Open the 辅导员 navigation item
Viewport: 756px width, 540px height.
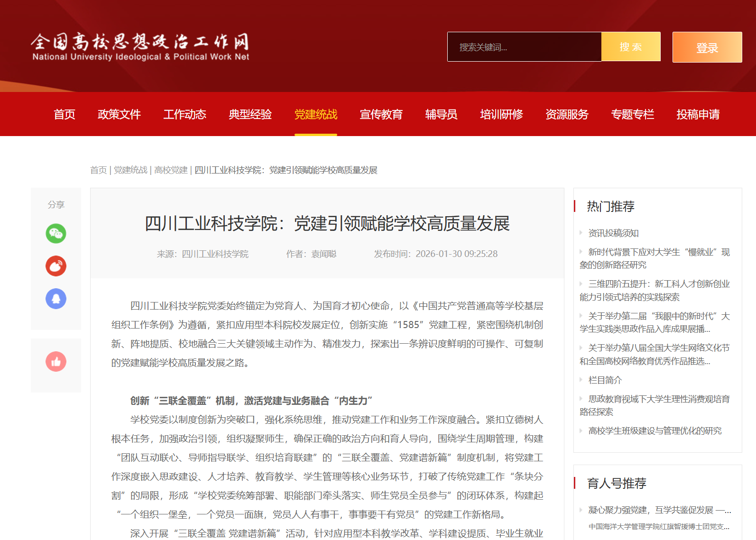click(441, 114)
